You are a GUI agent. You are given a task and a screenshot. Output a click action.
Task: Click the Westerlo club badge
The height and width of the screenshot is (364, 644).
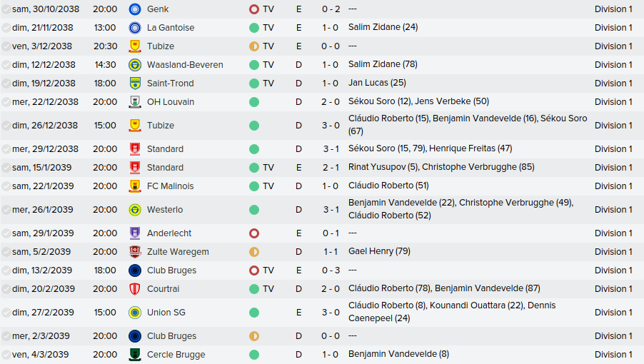(134, 210)
